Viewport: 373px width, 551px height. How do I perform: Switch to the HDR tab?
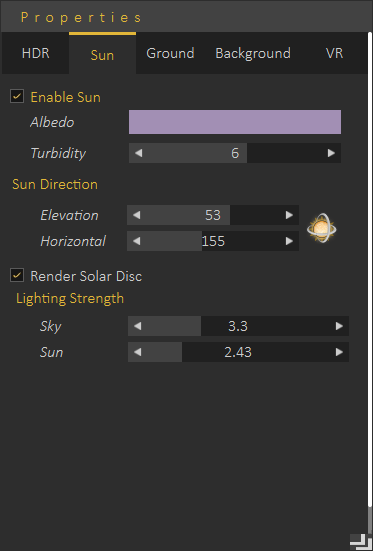pyautogui.click(x=36, y=53)
